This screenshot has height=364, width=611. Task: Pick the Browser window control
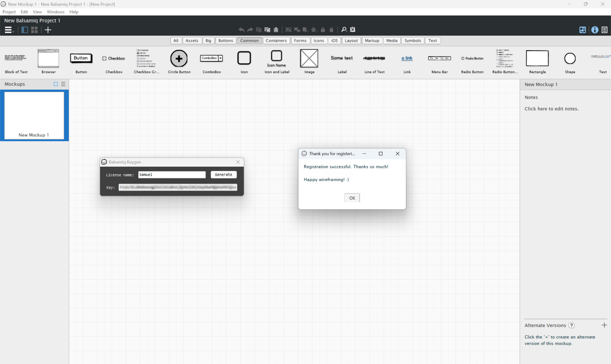(48, 61)
